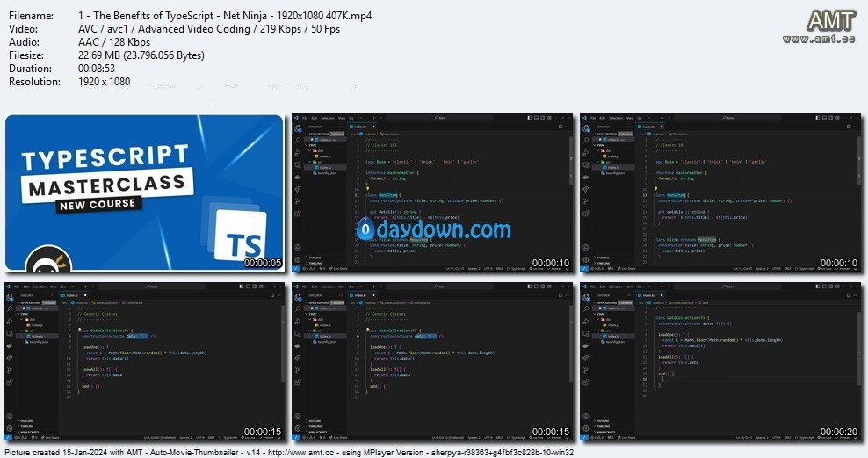Expand TIMELINE section in 00:00:20 frame
Image resolution: width=868 pixels, height=458 pixels.
click(x=603, y=426)
